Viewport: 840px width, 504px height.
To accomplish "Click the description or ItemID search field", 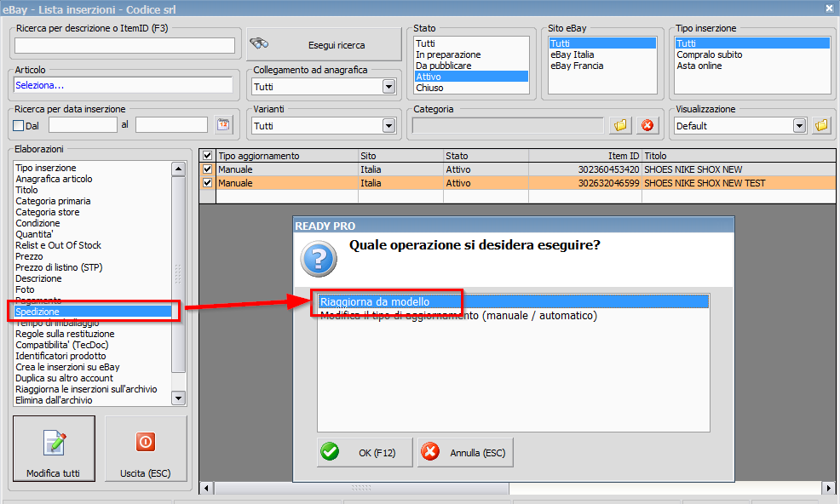I will 124,45.
